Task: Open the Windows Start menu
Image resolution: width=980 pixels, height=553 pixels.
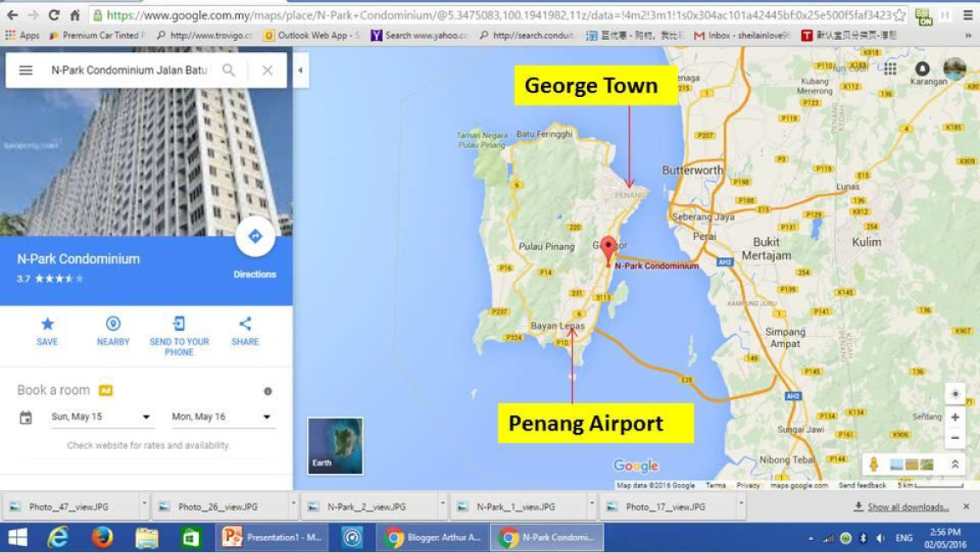Action: click(18, 538)
